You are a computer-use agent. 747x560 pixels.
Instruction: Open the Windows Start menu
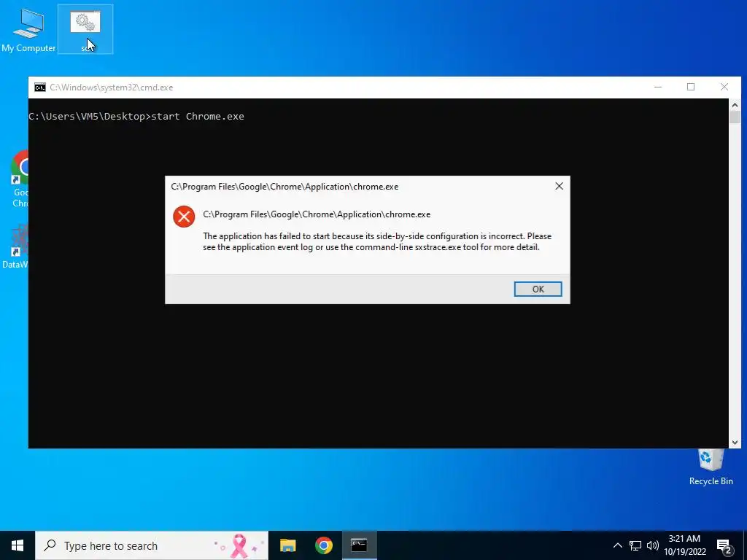pos(18,545)
